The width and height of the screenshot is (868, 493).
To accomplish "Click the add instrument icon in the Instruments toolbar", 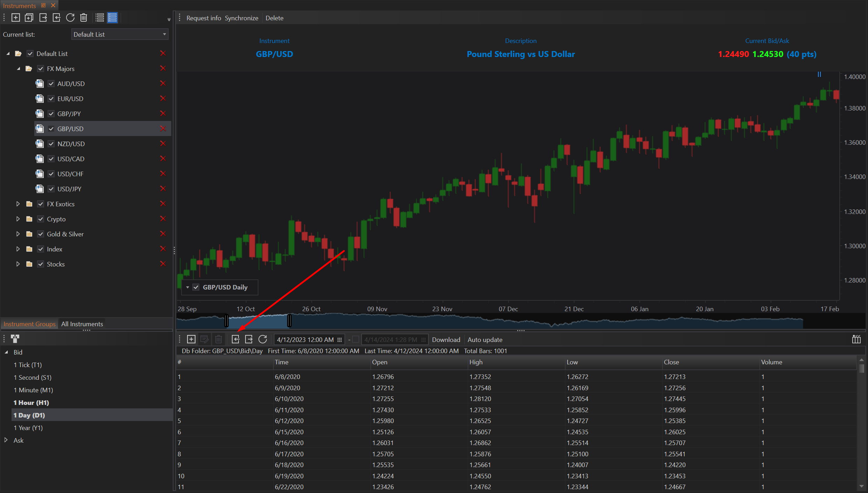I will pyautogui.click(x=16, y=17).
